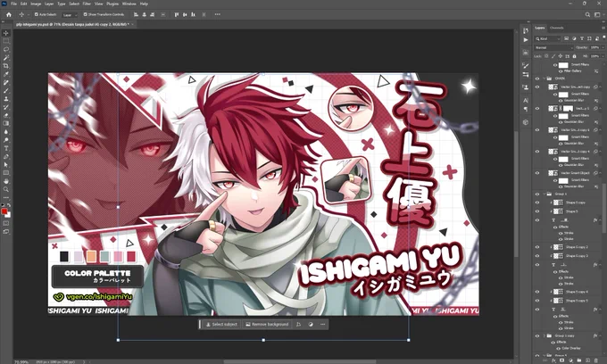Hide the CHAIN group layer
The image size is (607, 364).
537,79
